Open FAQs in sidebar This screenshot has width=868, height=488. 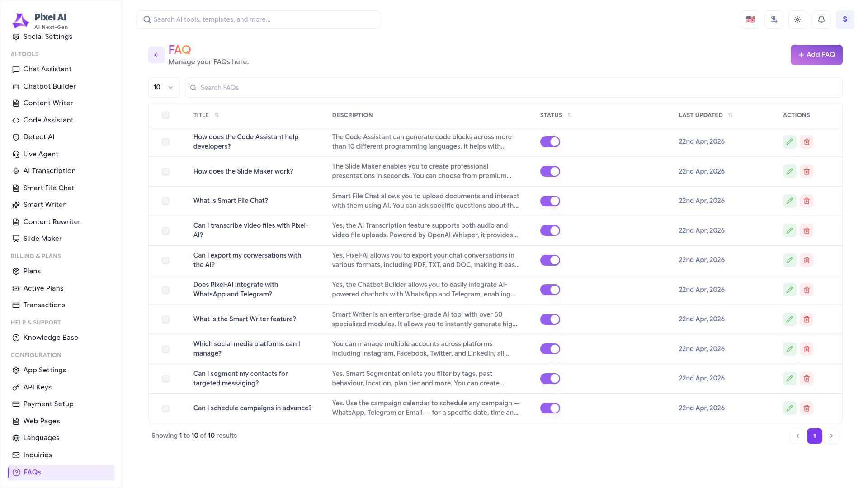pos(61,472)
